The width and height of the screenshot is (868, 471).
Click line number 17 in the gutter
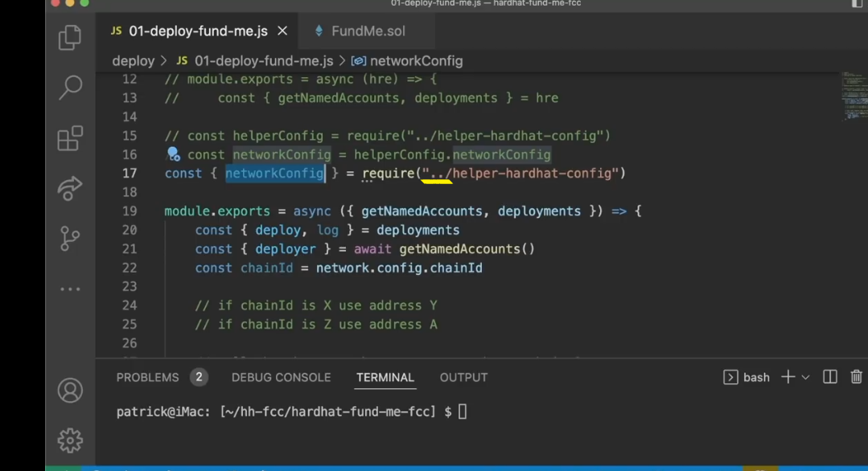pos(130,173)
